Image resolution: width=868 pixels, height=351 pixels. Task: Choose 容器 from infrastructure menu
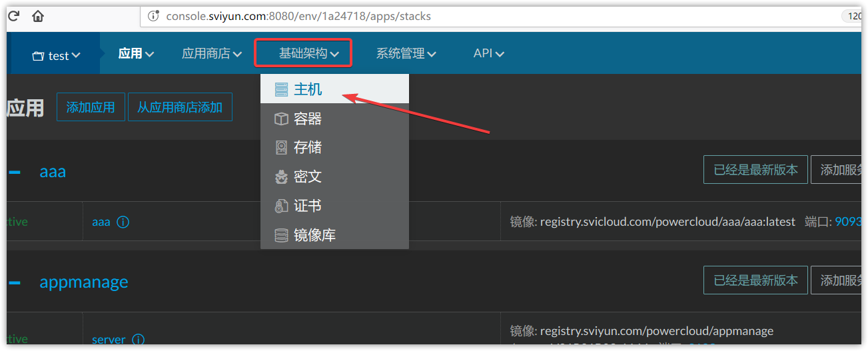pyautogui.click(x=334, y=119)
